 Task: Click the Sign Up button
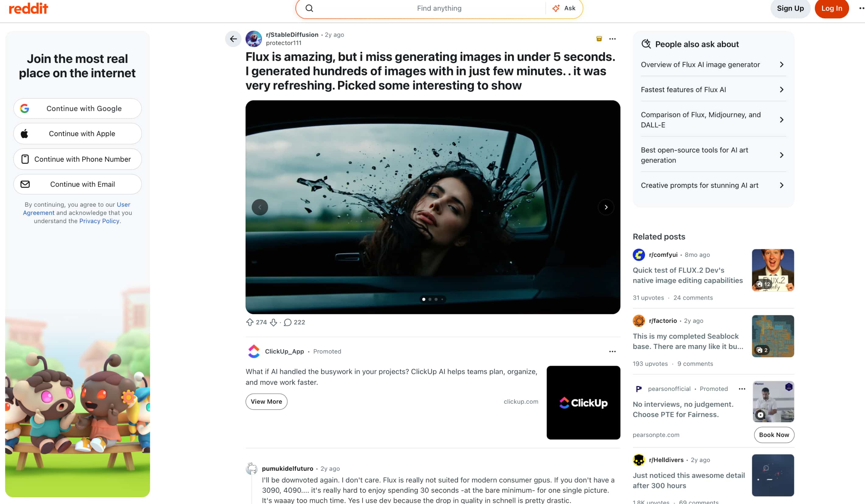[790, 8]
